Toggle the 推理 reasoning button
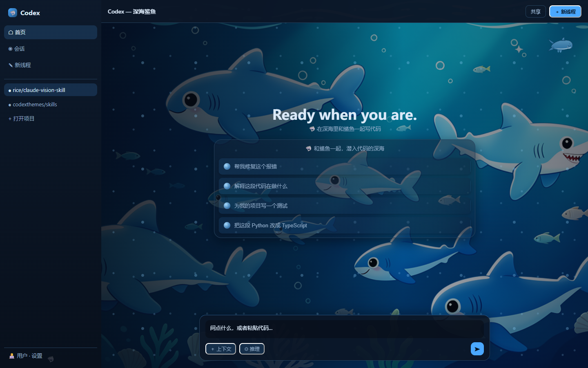588x368 pixels. 252,349
